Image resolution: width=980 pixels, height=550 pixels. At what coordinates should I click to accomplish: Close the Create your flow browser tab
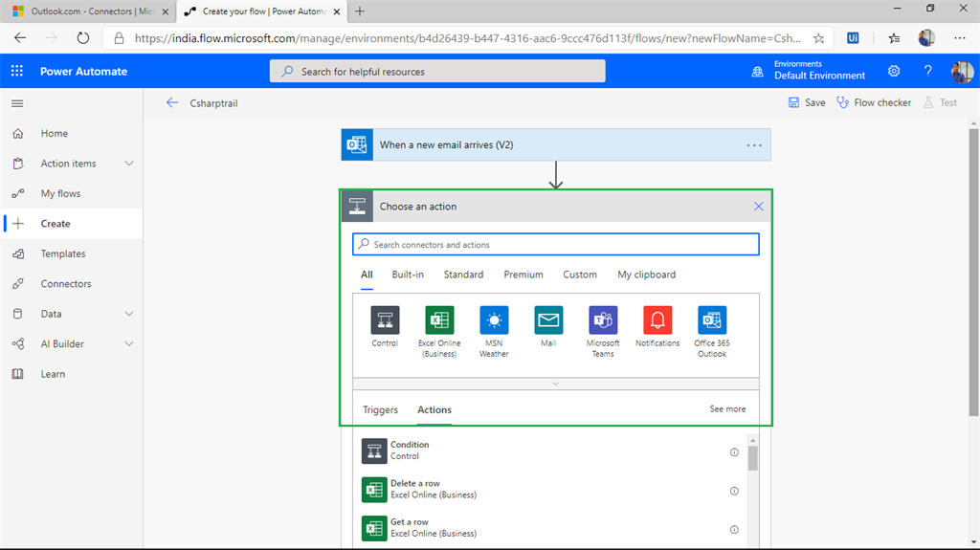point(337,11)
